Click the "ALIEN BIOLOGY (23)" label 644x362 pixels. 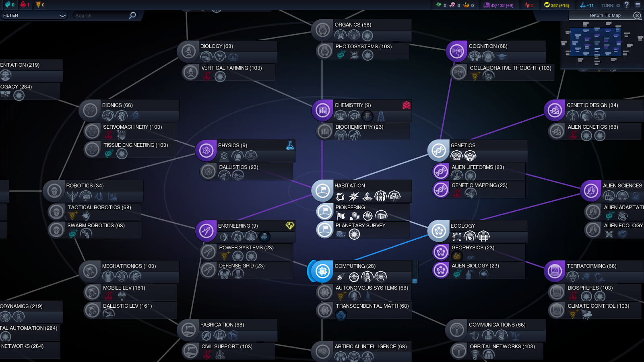pyautogui.click(x=475, y=266)
